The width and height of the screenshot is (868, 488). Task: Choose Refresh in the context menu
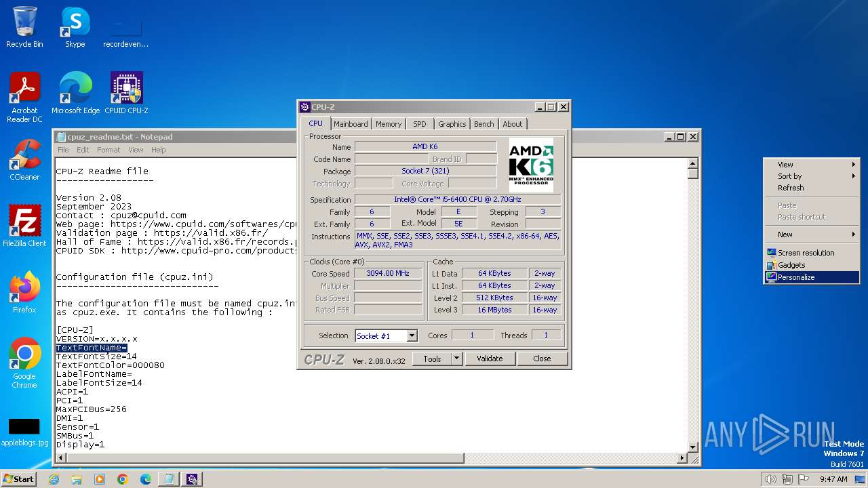[x=812, y=188]
